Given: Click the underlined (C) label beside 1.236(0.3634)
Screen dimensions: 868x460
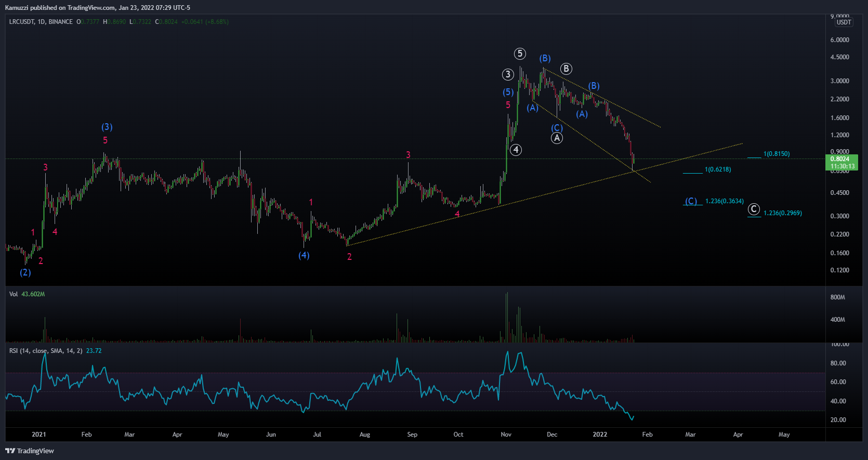Looking at the screenshot, I should (691, 201).
